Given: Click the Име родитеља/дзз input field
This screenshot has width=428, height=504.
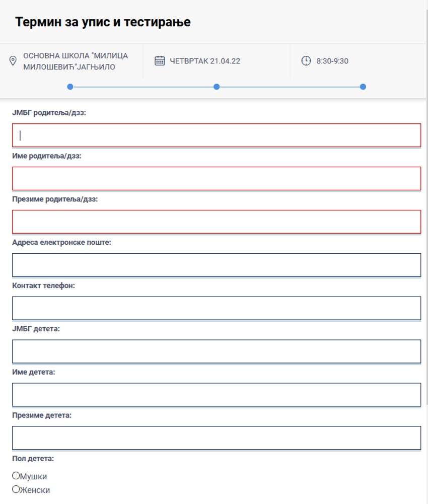Looking at the screenshot, I should coord(217,179).
